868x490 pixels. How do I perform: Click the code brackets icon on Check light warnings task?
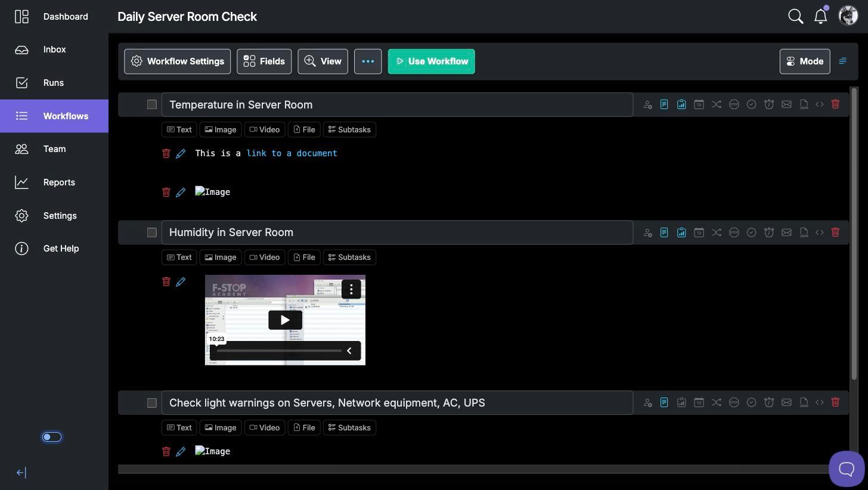820,403
